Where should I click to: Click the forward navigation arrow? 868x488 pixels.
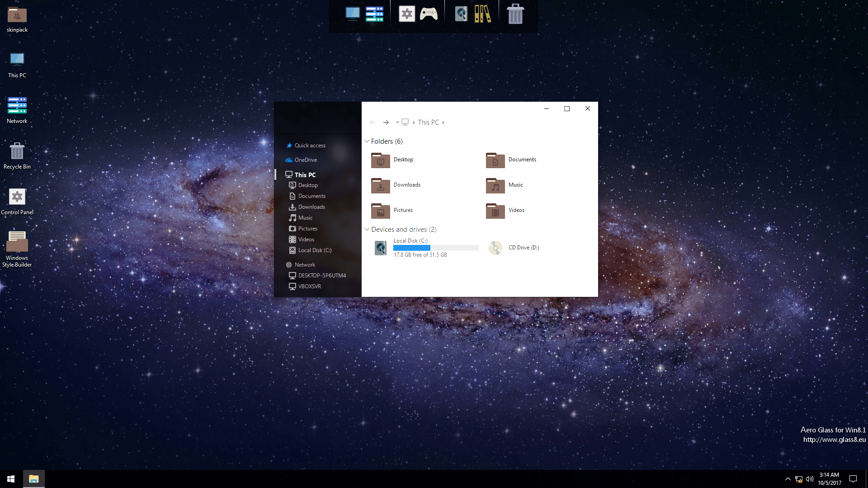pos(386,122)
